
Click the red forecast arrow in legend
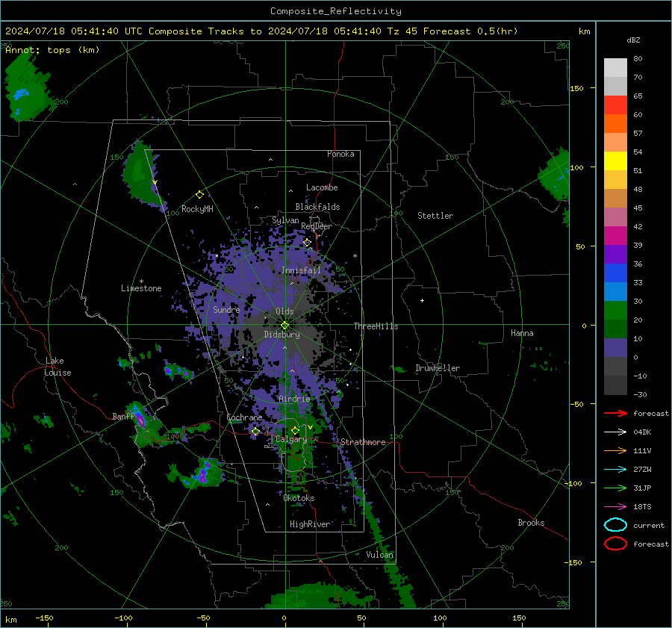point(615,413)
